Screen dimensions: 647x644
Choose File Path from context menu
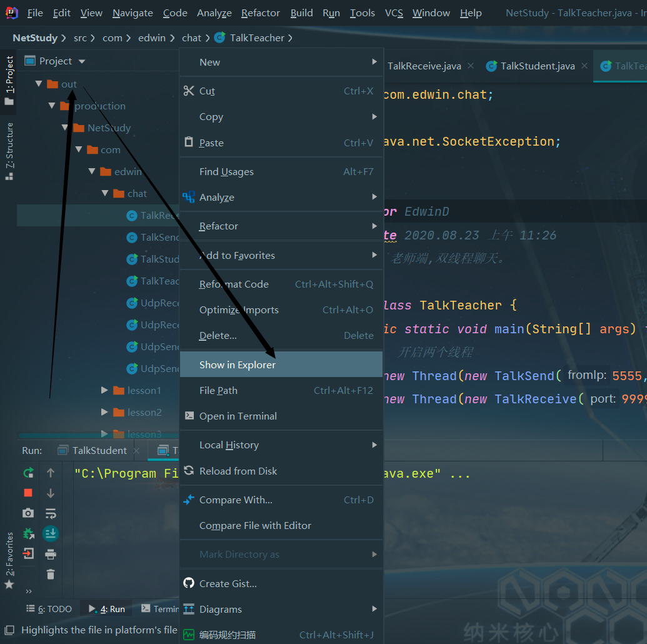click(x=281, y=390)
